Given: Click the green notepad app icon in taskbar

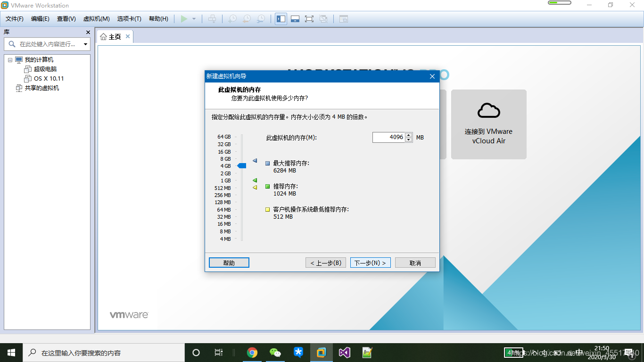Looking at the screenshot, I should [368, 353].
